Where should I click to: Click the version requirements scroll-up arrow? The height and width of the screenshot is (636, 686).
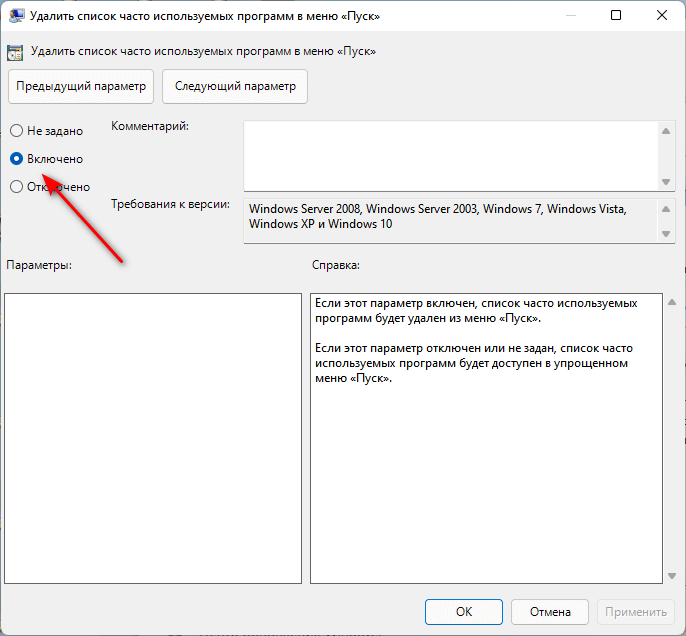tap(666, 209)
